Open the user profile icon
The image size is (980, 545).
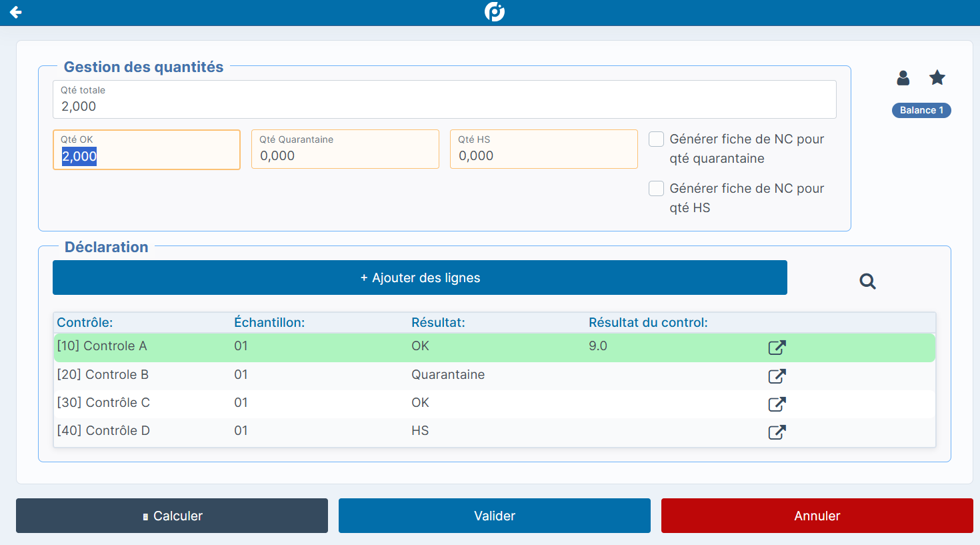pyautogui.click(x=903, y=78)
